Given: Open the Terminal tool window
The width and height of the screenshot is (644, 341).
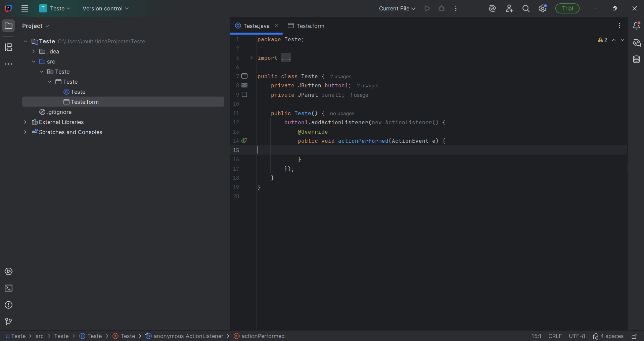Looking at the screenshot, I should pyautogui.click(x=9, y=288).
